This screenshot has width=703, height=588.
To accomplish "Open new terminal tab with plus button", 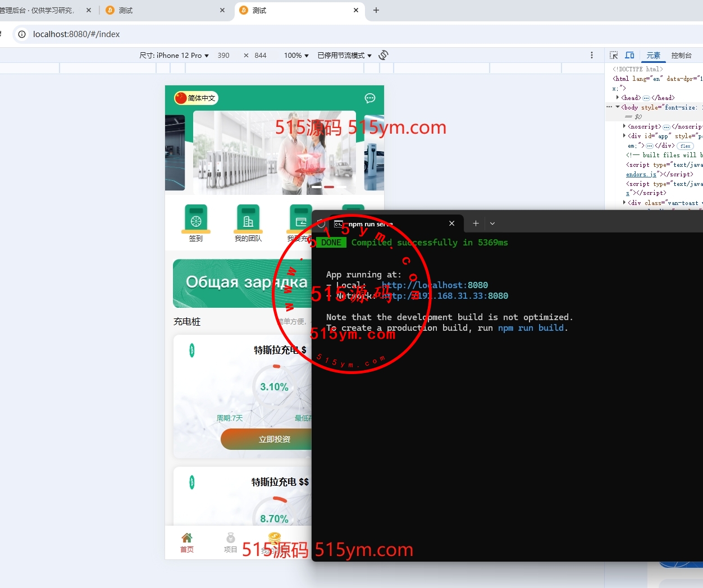I will point(476,224).
